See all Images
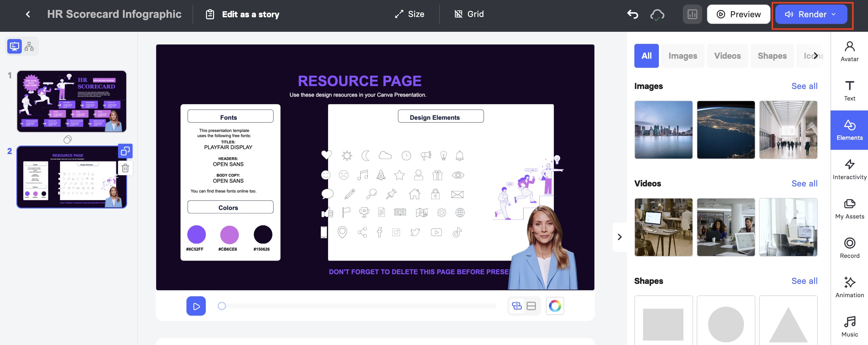The width and height of the screenshot is (868, 345). coord(804,86)
